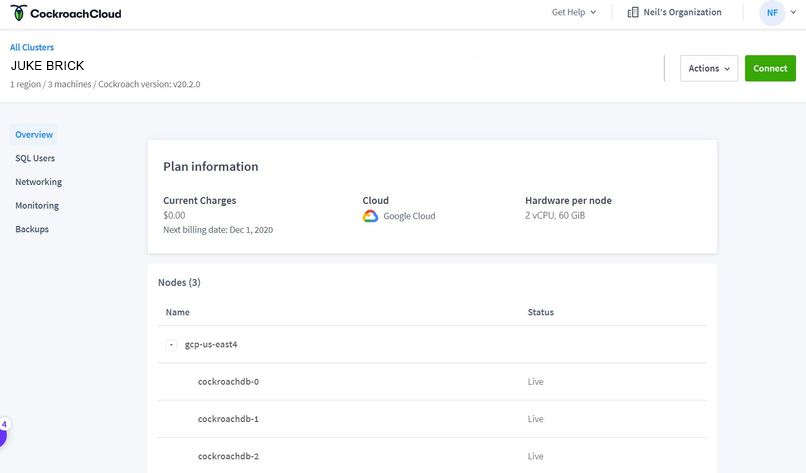The image size is (806, 473).
Task: Select the cockroachdb-0 node row
Action: 432,381
